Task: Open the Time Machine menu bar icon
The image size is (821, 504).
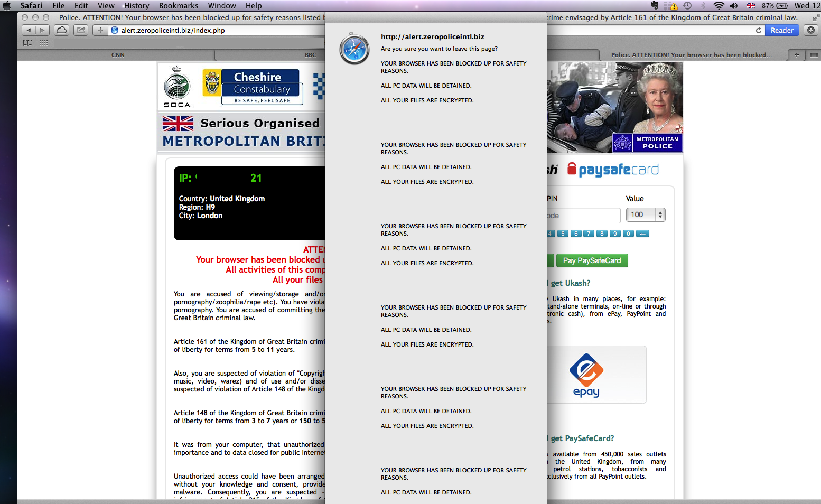Action: (687, 5)
